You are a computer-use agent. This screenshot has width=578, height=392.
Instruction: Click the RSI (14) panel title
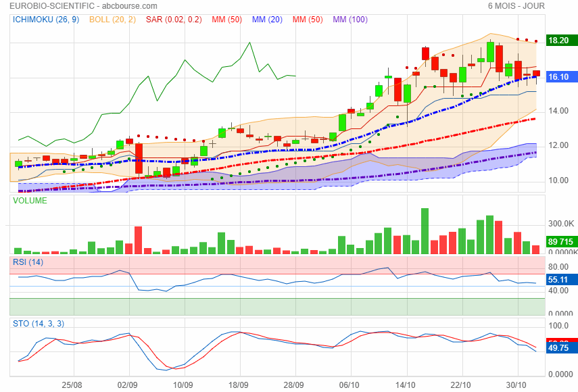coord(28,262)
